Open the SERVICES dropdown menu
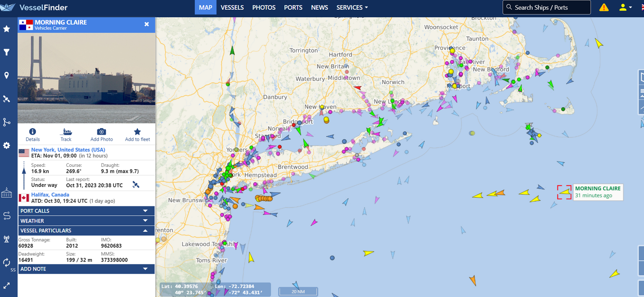Screen dimensions: 644x297 pyautogui.click(x=352, y=7)
